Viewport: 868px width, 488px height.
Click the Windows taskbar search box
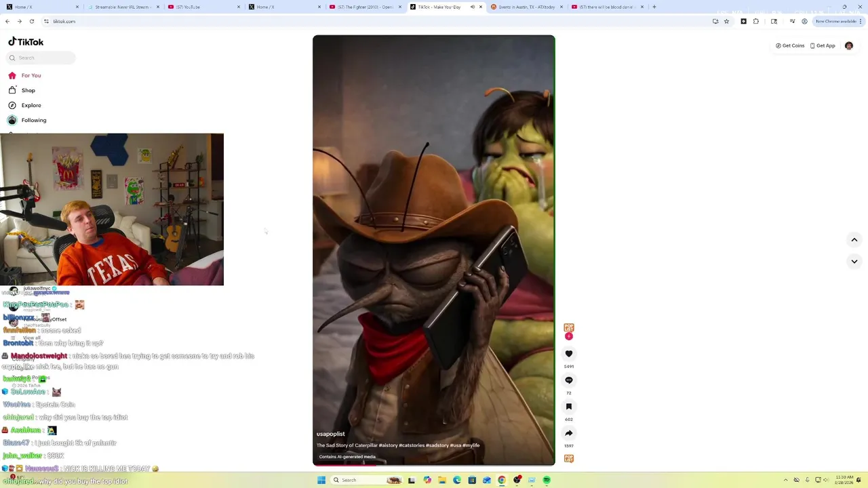tap(367, 480)
